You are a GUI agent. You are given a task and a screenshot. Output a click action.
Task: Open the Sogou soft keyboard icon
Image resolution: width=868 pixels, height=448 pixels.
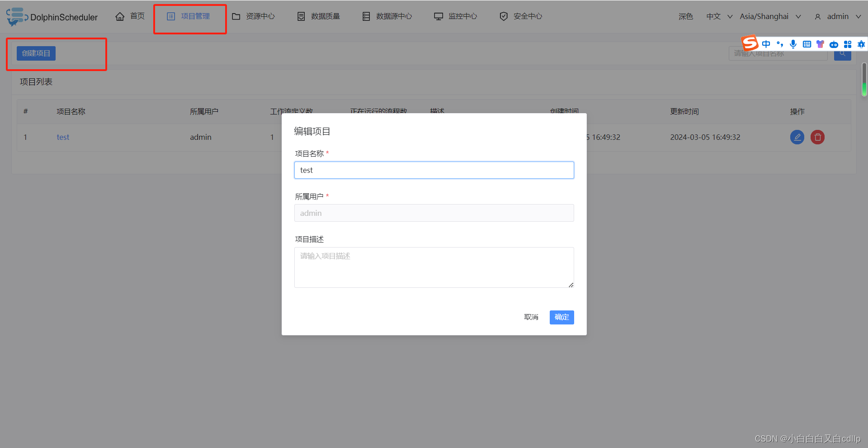807,44
